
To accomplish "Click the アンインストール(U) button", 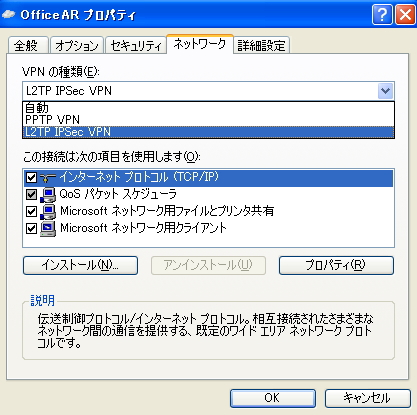I will (208, 265).
